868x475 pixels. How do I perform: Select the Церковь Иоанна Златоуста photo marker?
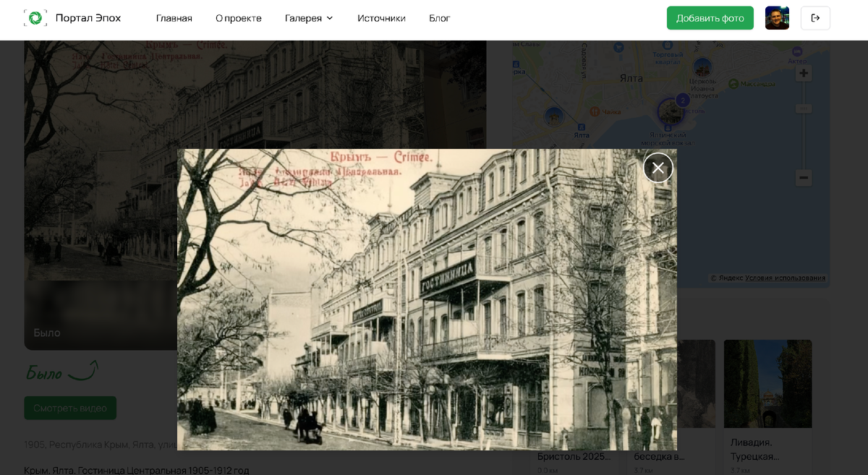pos(702,69)
